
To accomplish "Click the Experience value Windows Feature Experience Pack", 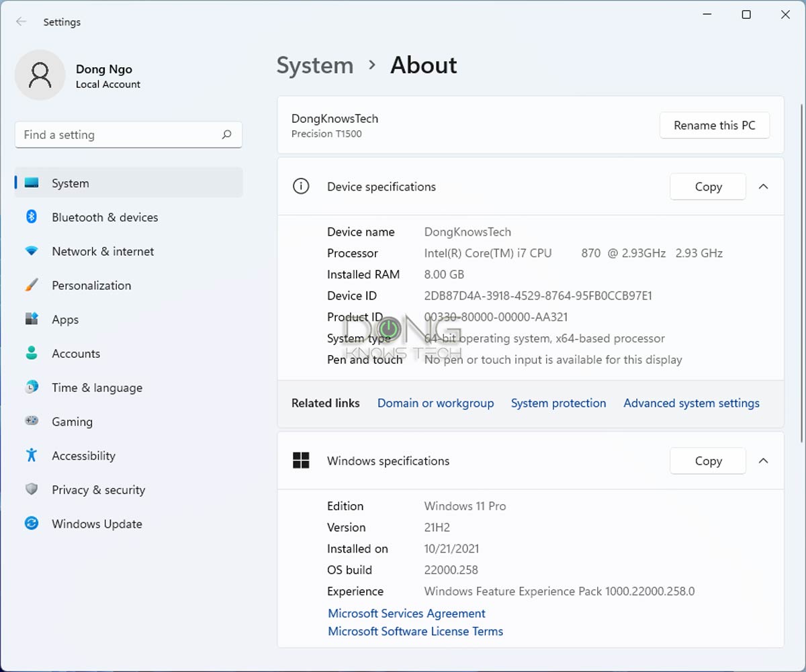I will 559,591.
